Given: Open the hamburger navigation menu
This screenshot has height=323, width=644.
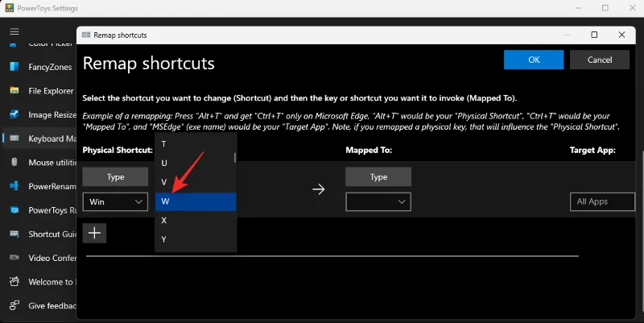Looking at the screenshot, I should click(x=14, y=31).
